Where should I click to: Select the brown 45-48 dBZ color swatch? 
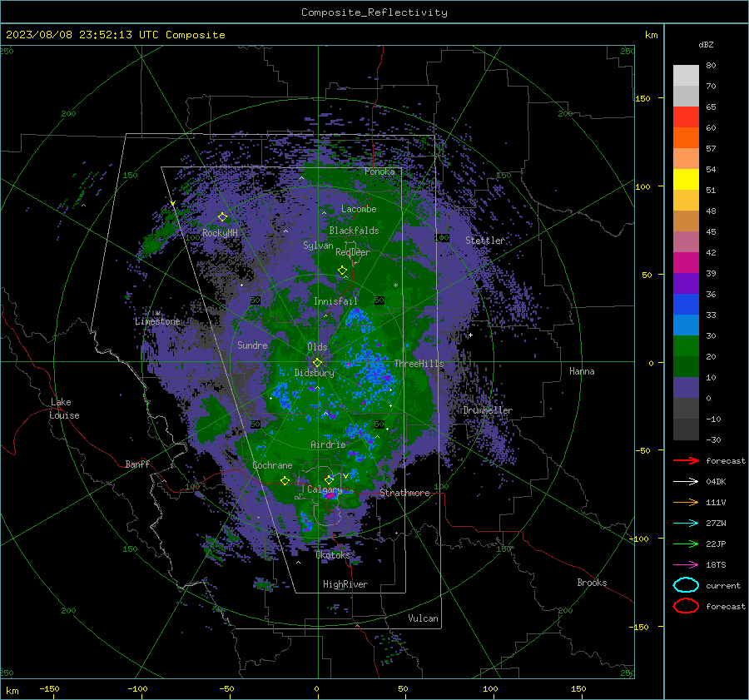click(x=686, y=221)
